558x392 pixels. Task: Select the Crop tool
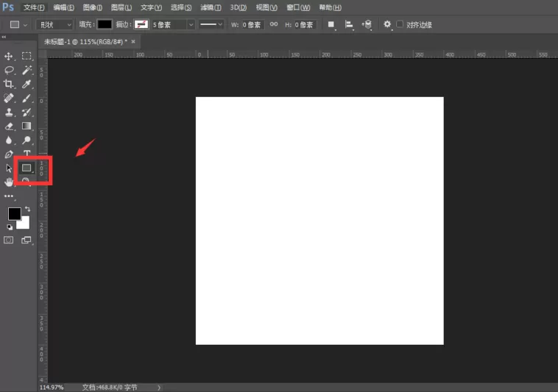coord(9,84)
